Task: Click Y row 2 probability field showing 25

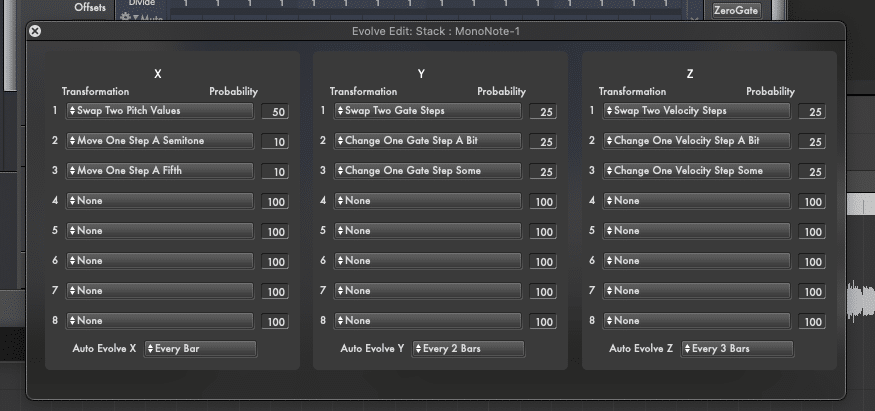Action: (x=543, y=142)
